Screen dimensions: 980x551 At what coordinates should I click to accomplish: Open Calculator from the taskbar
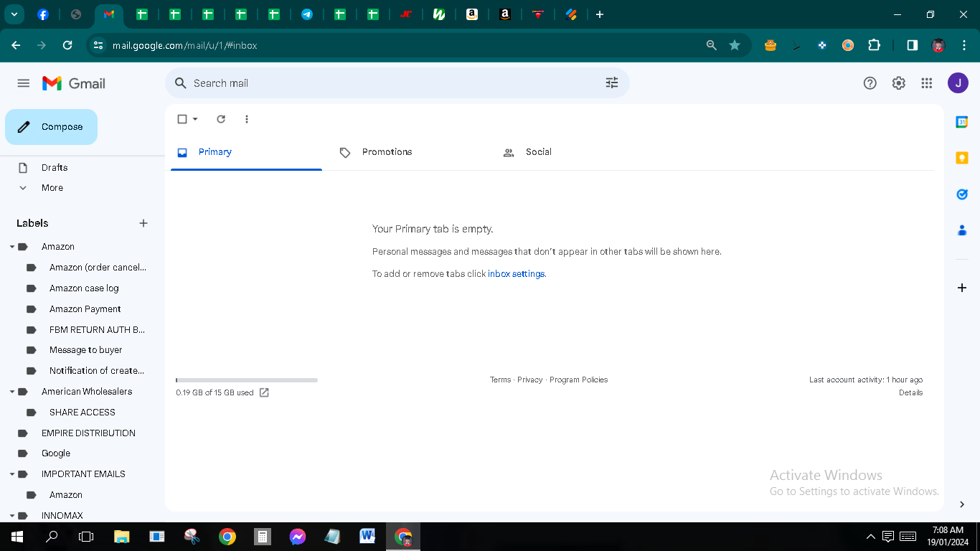click(x=263, y=537)
